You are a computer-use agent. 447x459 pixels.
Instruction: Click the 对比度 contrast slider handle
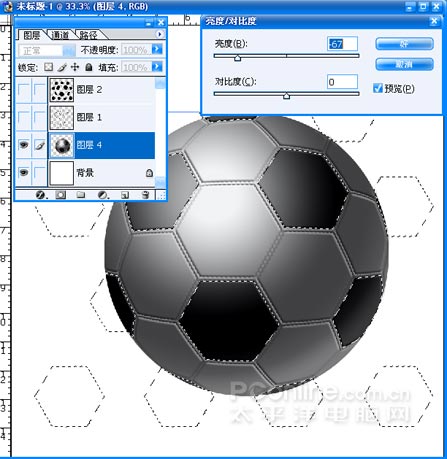point(286,96)
